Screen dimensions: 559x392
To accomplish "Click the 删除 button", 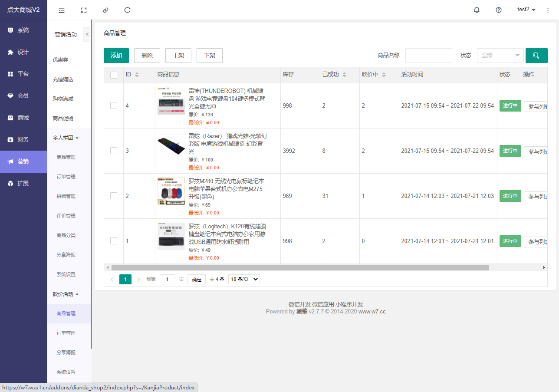I will click(x=147, y=56).
